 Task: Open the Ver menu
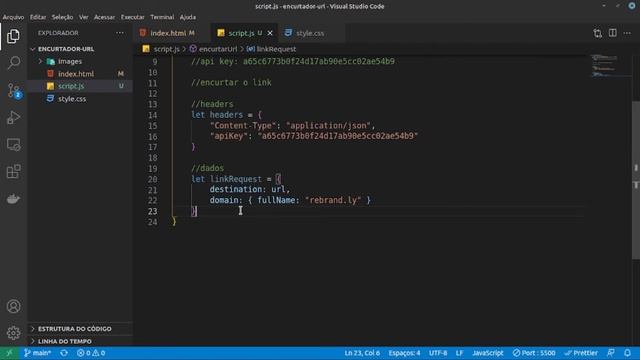(84, 17)
